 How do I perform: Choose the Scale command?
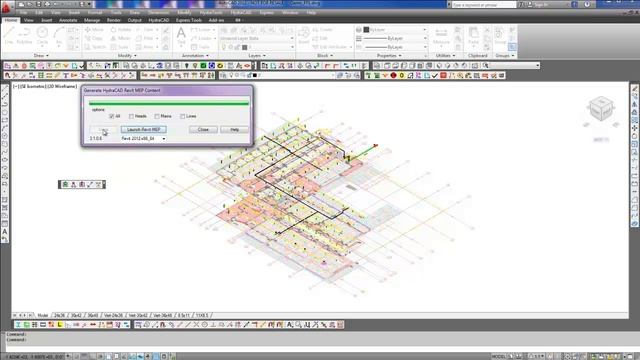pos(120,47)
